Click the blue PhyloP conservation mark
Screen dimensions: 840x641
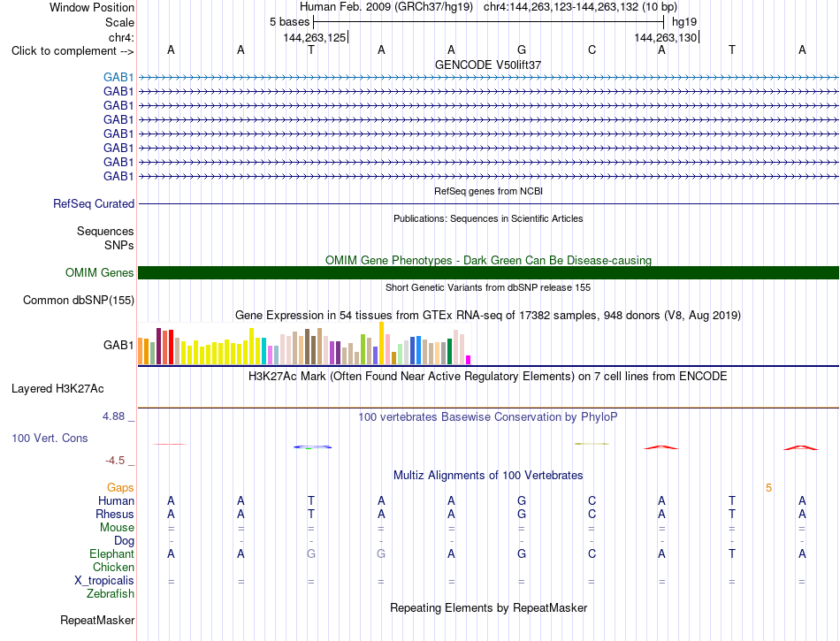click(x=312, y=446)
